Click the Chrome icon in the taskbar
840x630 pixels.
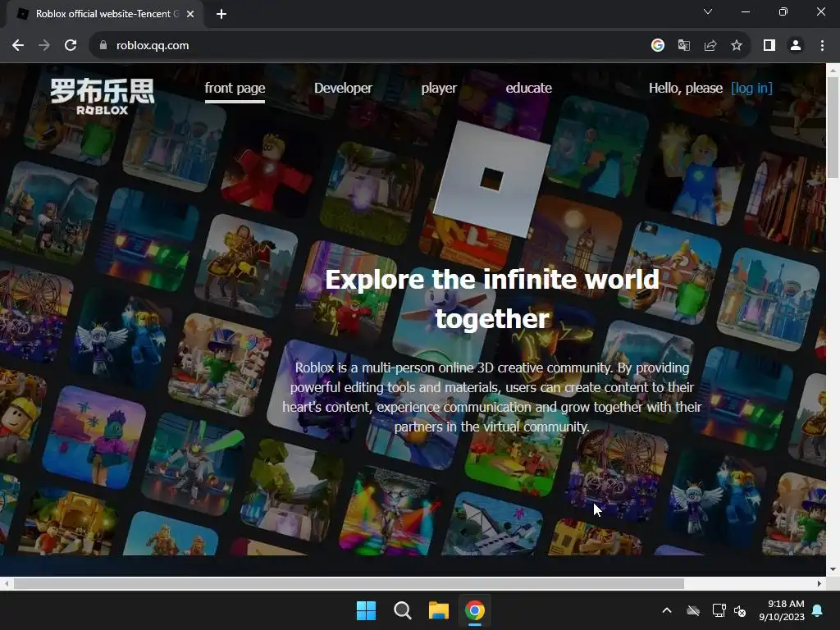[475, 610]
